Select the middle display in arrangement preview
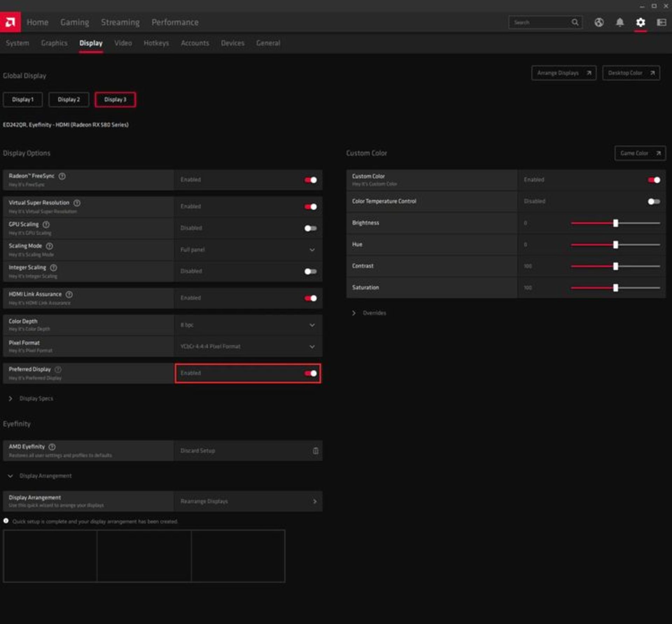672x624 pixels. (144, 556)
